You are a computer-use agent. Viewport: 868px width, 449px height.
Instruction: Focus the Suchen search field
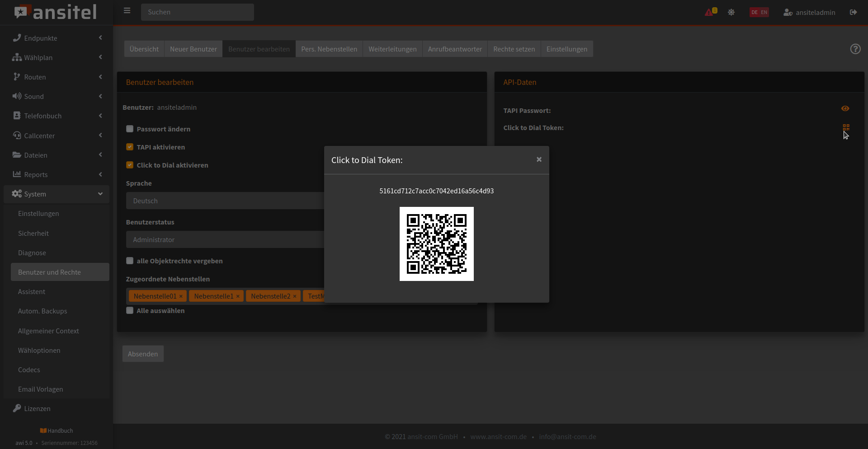(x=197, y=12)
